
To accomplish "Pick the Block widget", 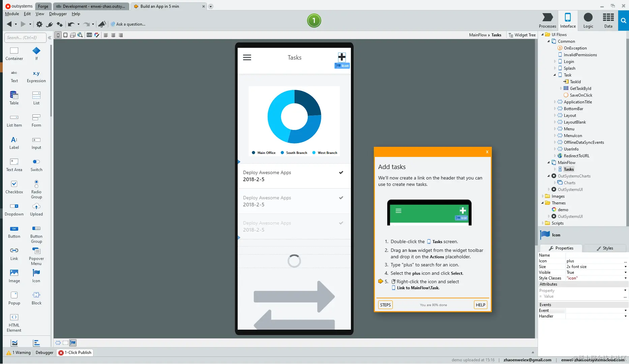I will [x=36, y=298].
